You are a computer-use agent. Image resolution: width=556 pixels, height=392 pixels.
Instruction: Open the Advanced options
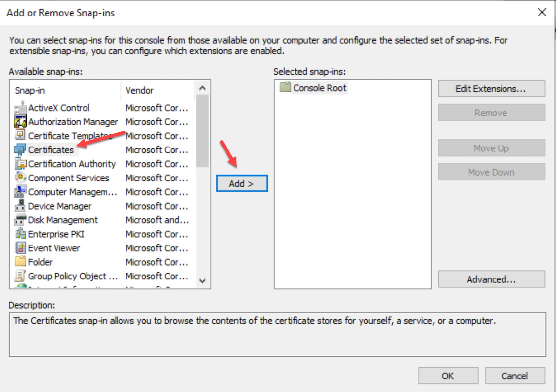491,279
